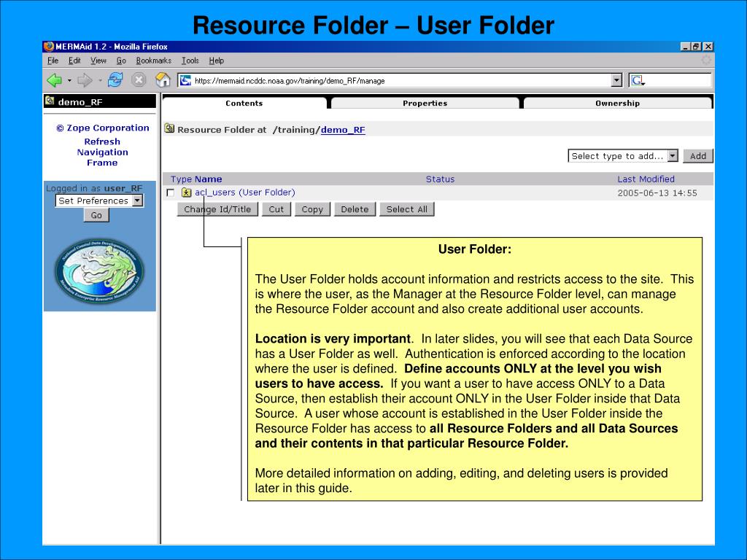Open the Bookmarks menu
Screen dimensions: 747x560
[153, 61]
